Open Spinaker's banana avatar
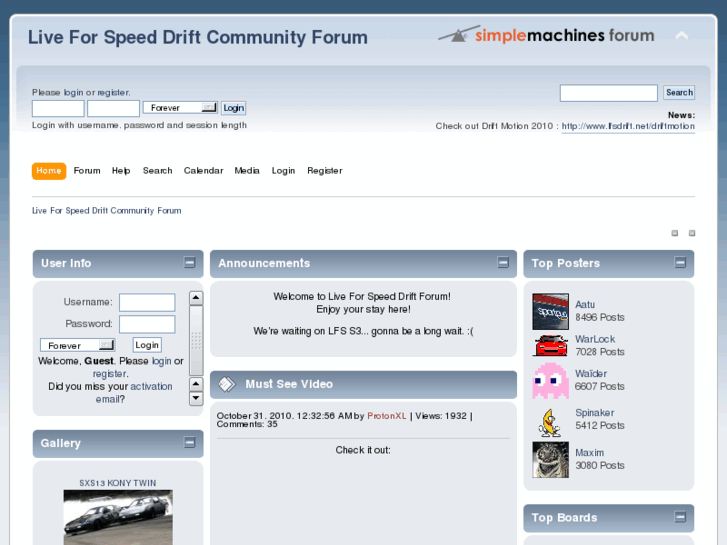The image size is (727, 545). point(550,423)
